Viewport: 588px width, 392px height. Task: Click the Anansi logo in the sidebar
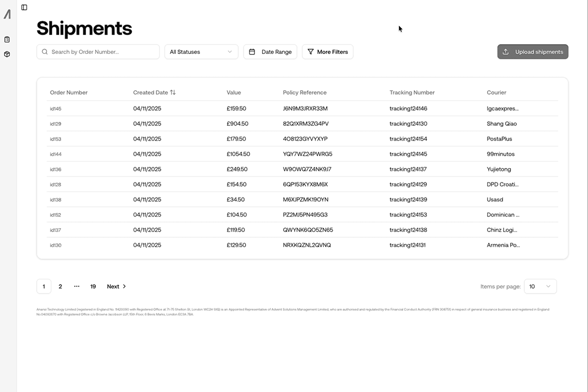pyautogui.click(x=7, y=14)
